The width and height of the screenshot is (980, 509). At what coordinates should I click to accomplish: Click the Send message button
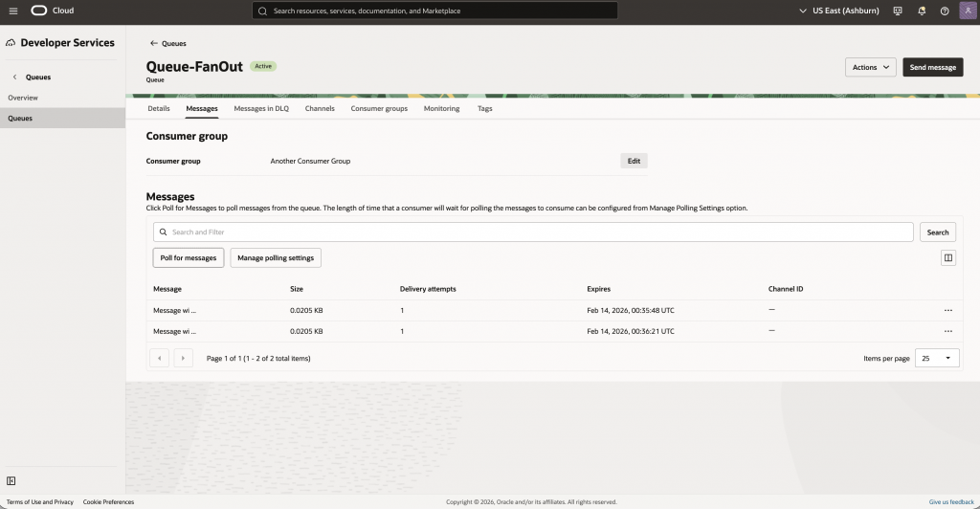(x=932, y=67)
